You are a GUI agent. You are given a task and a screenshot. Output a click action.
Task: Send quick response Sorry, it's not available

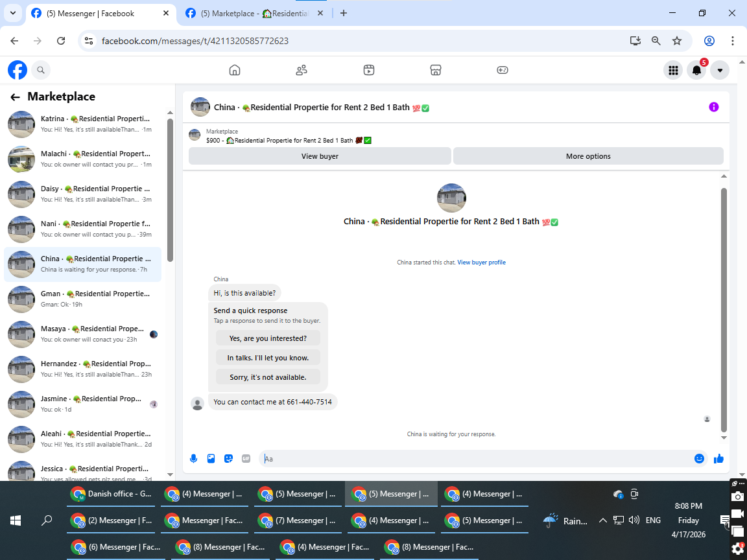click(x=268, y=377)
